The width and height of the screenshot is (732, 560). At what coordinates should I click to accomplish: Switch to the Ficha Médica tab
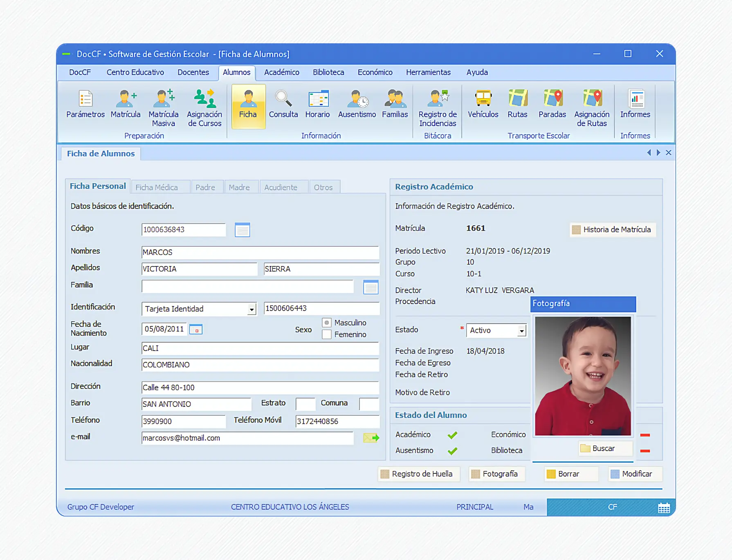pyautogui.click(x=157, y=187)
